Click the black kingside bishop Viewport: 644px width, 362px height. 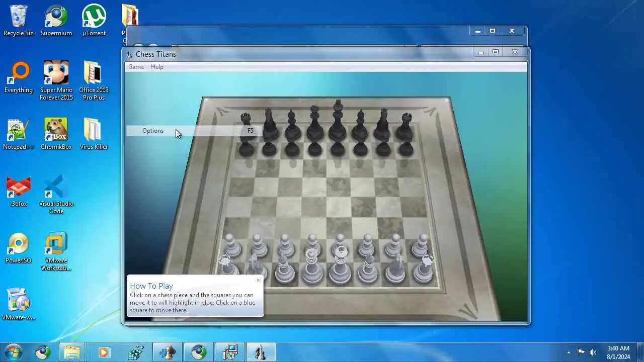point(360,125)
